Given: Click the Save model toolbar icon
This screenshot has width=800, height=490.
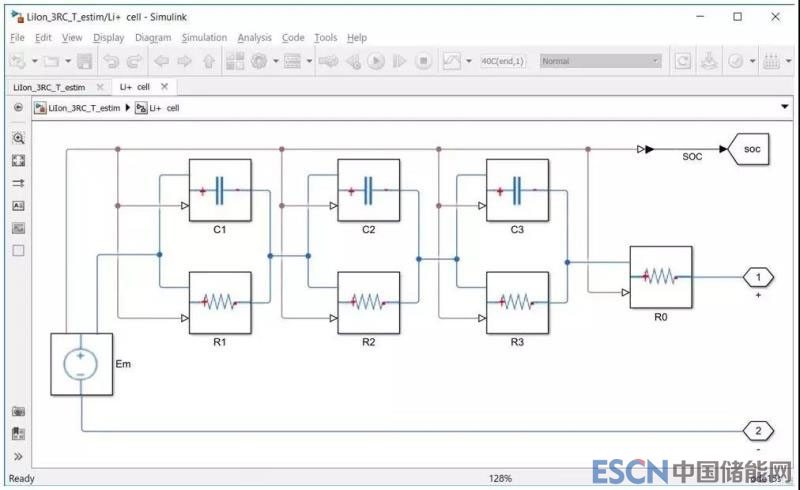Looking at the screenshot, I should tap(85, 61).
